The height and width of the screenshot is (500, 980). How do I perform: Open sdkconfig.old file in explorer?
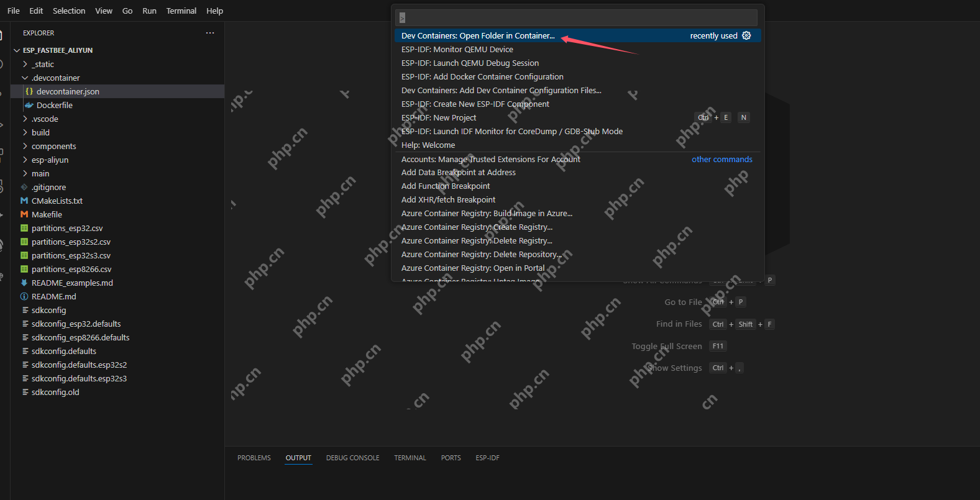[55, 392]
